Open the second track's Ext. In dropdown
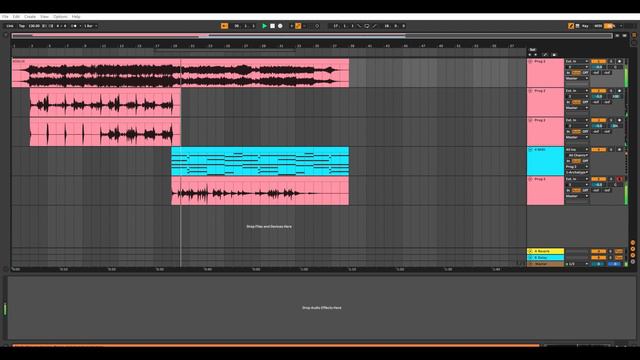Image resolution: width=640 pixels, height=360 pixels. click(x=577, y=91)
